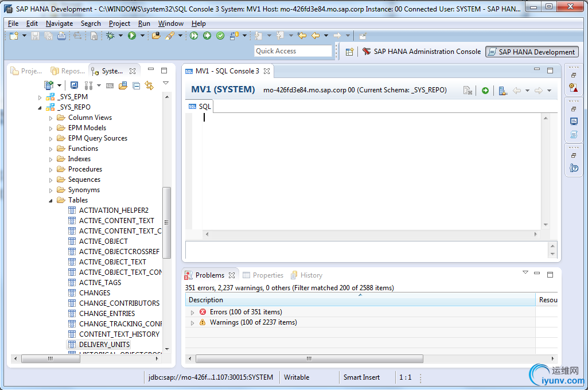
Task: Switch to the Project Explorer tab
Action: (x=26, y=71)
